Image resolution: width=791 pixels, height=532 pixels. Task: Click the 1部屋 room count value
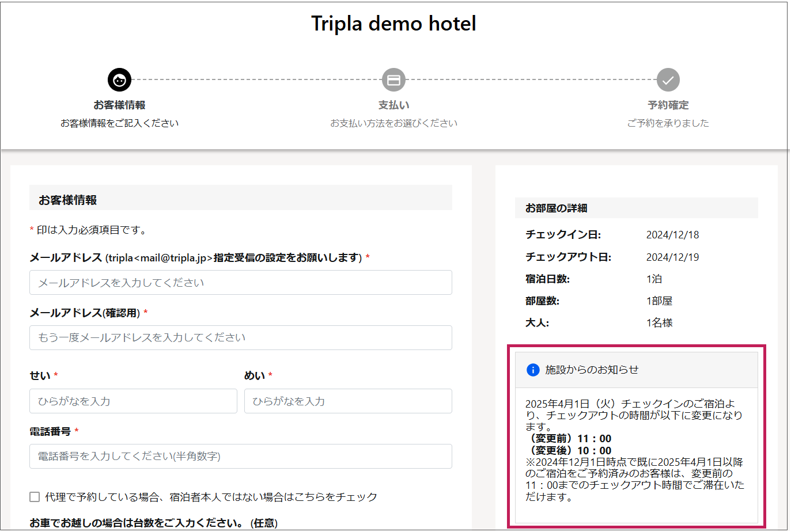click(659, 301)
